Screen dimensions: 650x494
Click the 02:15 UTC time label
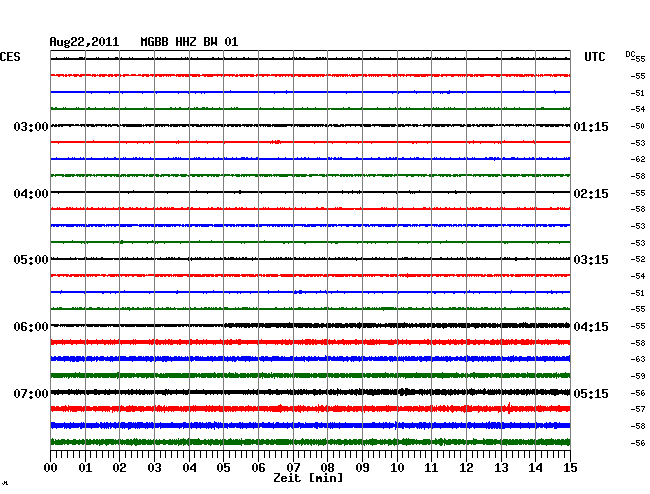coord(591,194)
